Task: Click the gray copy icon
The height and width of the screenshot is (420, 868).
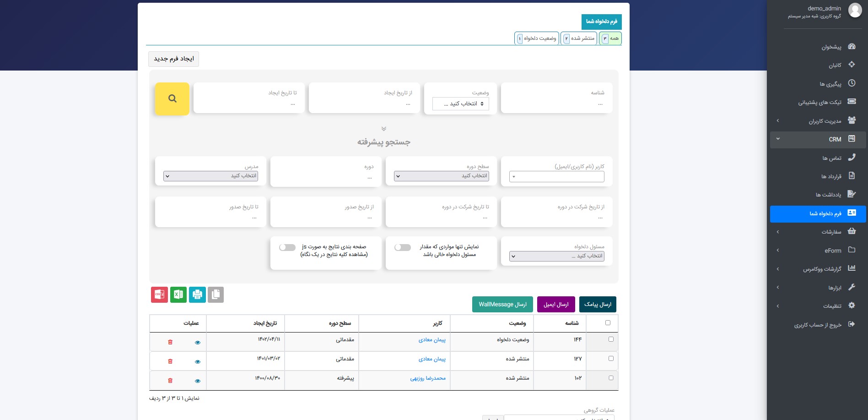Action: tap(216, 295)
